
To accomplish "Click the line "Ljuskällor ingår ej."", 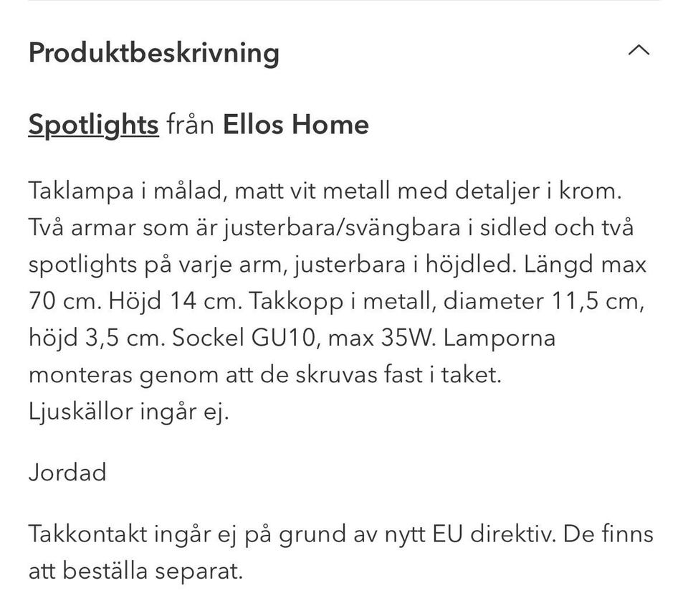I will [128, 411].
